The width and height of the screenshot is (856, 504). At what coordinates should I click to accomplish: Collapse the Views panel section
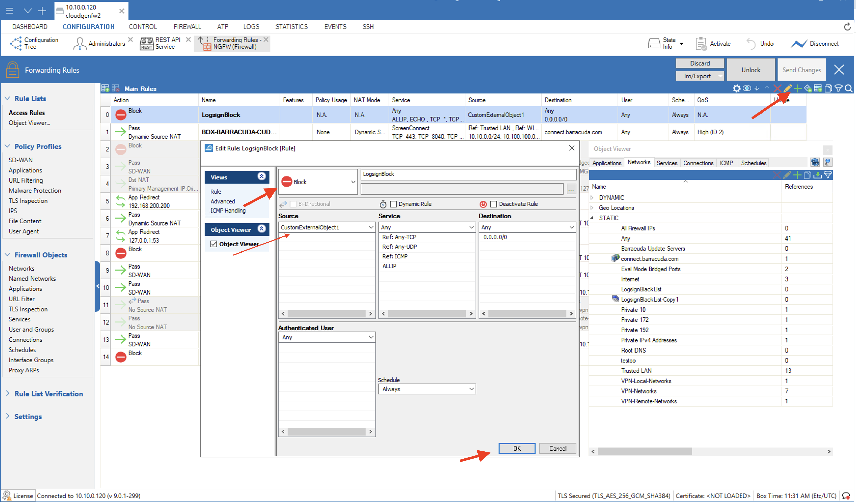261,176
